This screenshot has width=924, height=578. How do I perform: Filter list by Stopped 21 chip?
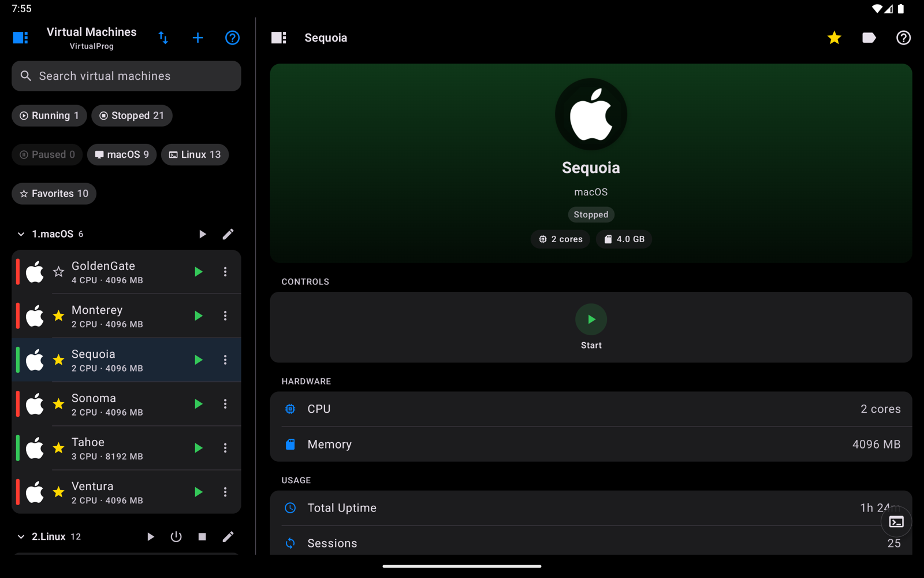tap(132, 116)
